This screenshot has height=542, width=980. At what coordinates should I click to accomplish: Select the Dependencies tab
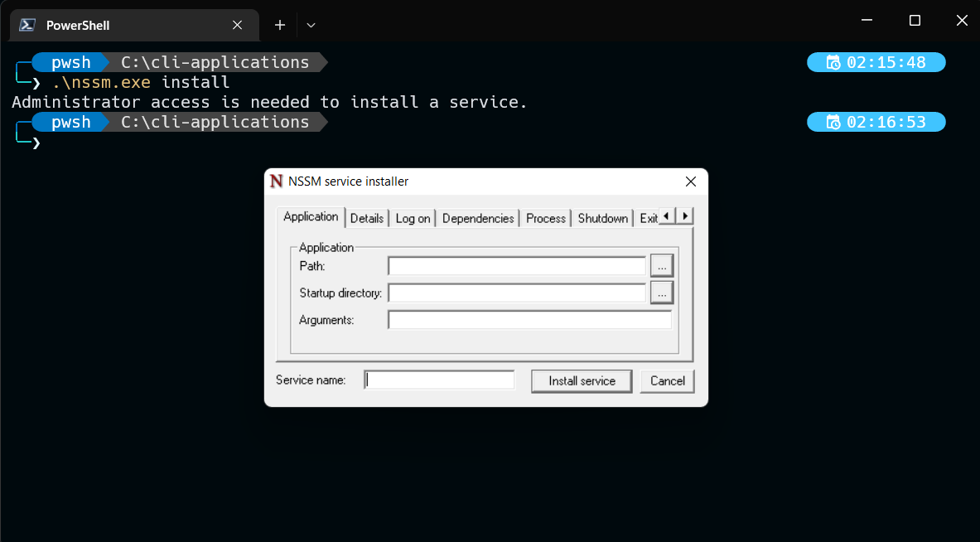point(478,218)
